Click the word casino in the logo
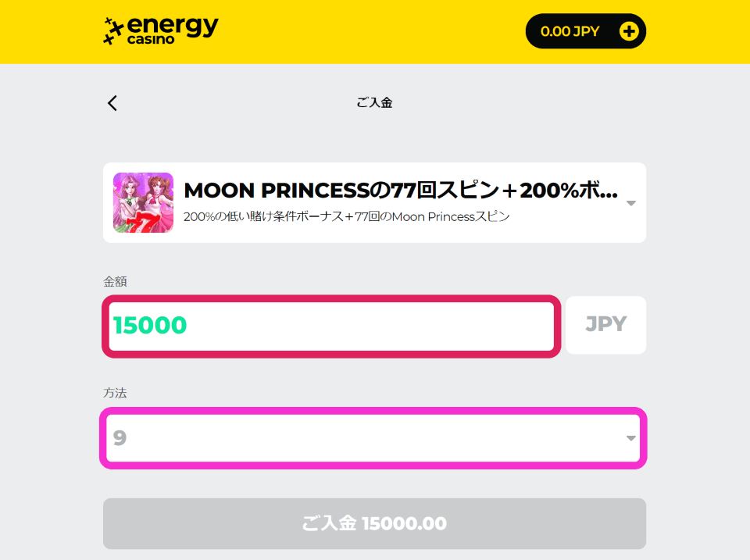The image size is (750, 560). 151,39
